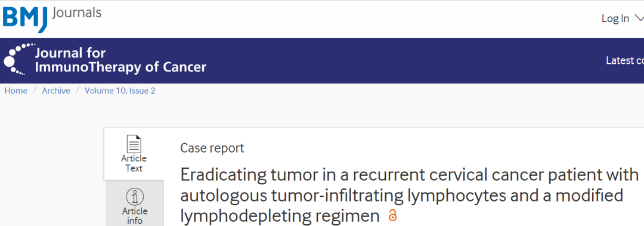
Task: Click the dotted circle journal logo icon
Action: pos(17,59)
